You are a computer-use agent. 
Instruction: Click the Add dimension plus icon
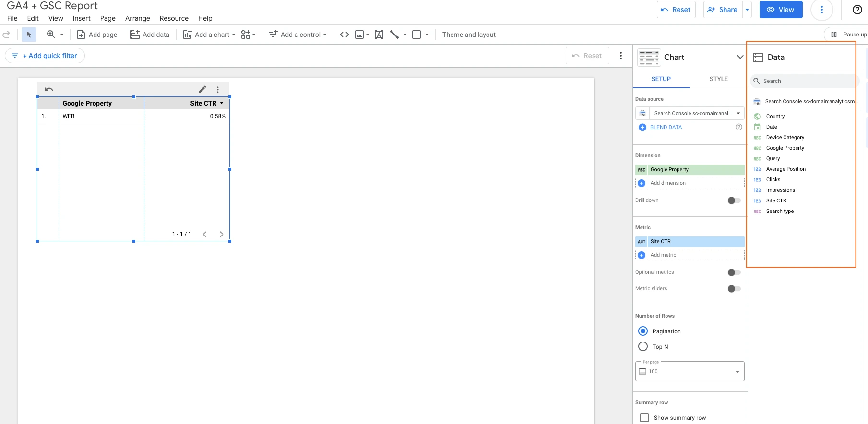[x=642, y=183]
